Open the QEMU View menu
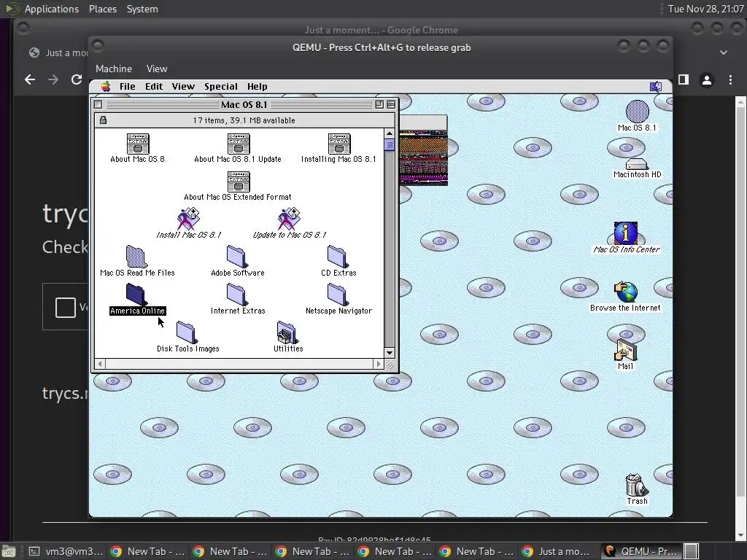Viewport: 747px width, 560px height. [157, 69]
